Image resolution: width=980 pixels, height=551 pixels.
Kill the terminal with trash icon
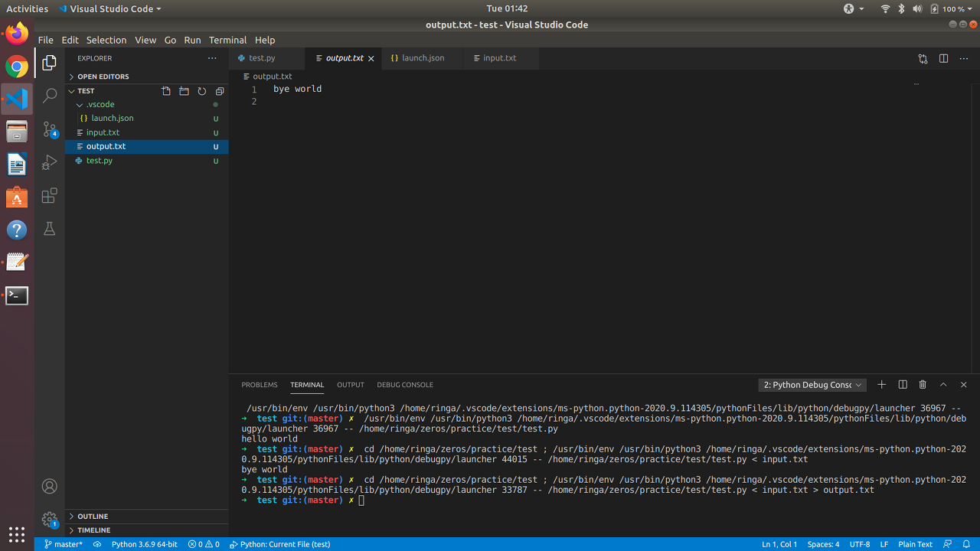pyautogui.click(x=923, y=385)
